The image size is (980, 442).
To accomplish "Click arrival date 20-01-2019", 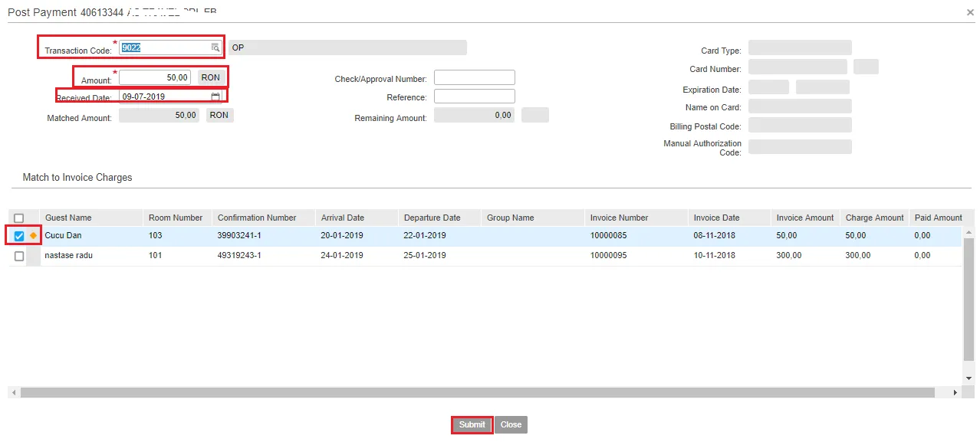I will 342,236.
